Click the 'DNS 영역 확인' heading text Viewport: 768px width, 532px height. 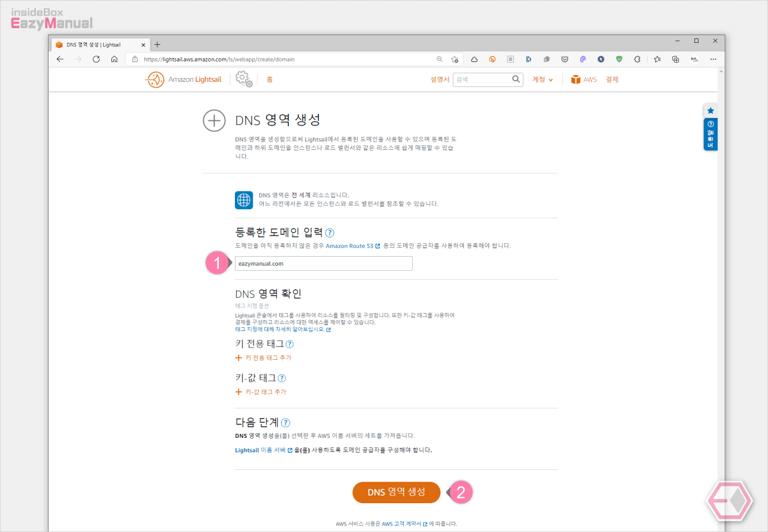click(x=268, y=294)
